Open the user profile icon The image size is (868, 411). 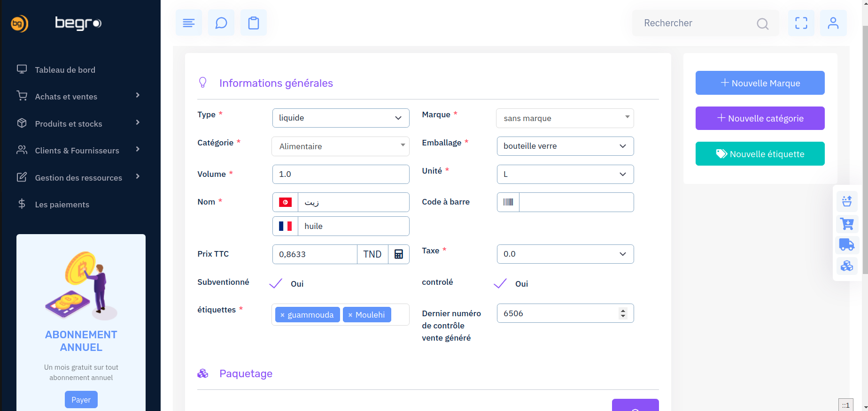[x=833, y=23]
